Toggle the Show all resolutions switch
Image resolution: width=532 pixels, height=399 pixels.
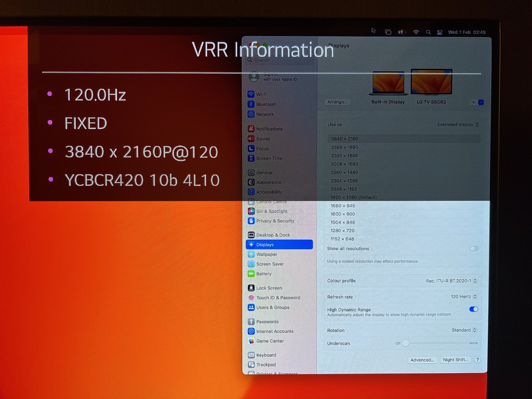pyautogui.click(x=474, y=248)
